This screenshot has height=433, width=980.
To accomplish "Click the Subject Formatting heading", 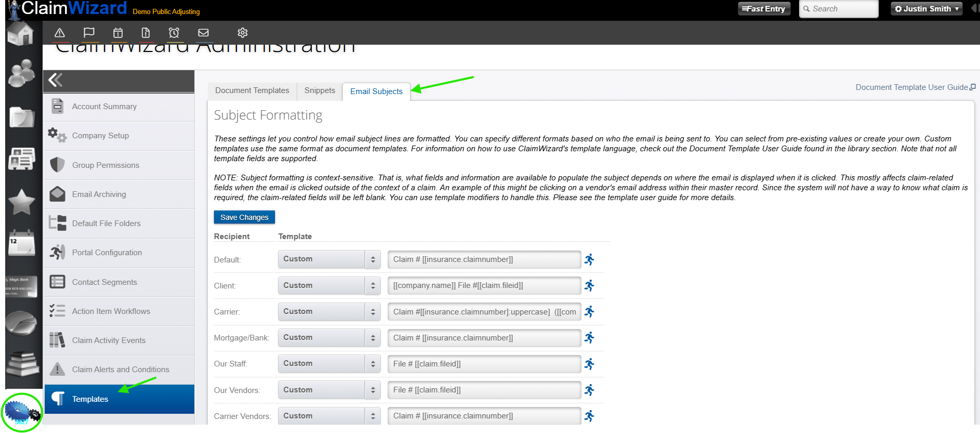I will pos(268,115).
